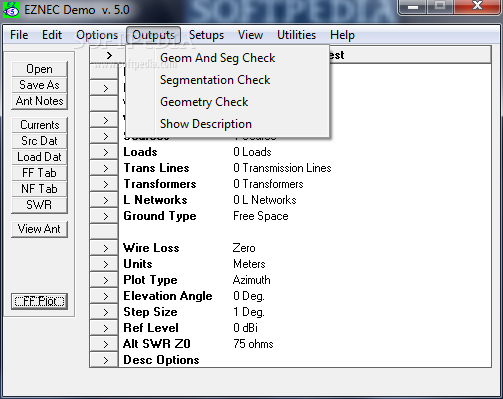Viewport: 503px width, 399px height.
Task: Click the "Free Space" value
Action: pyautogui.click(x=261, y=216)
